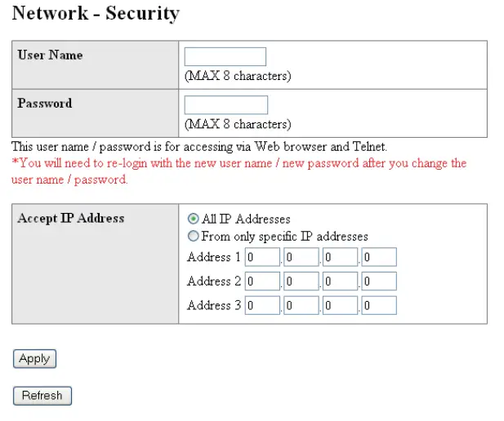Click the Network - Security page heading
The image size is (504, 421).
(x=96, y=14)
